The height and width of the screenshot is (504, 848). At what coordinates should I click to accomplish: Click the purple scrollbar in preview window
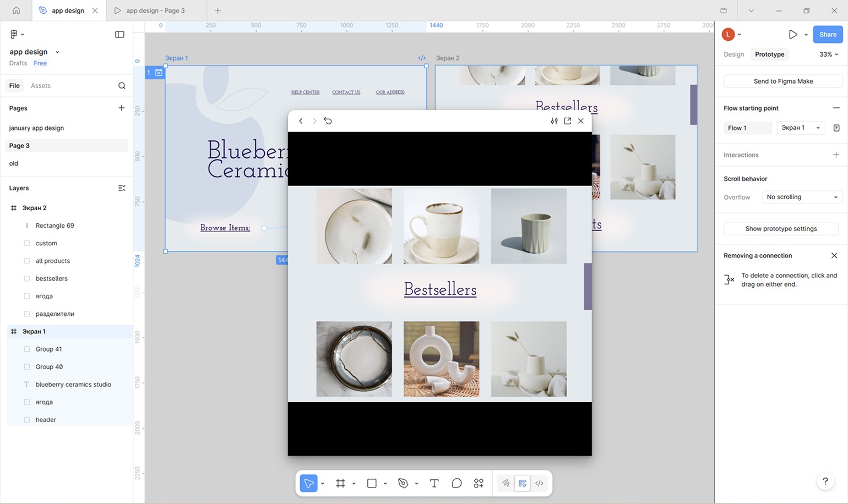pyautogui.click(x=588, y=286)
